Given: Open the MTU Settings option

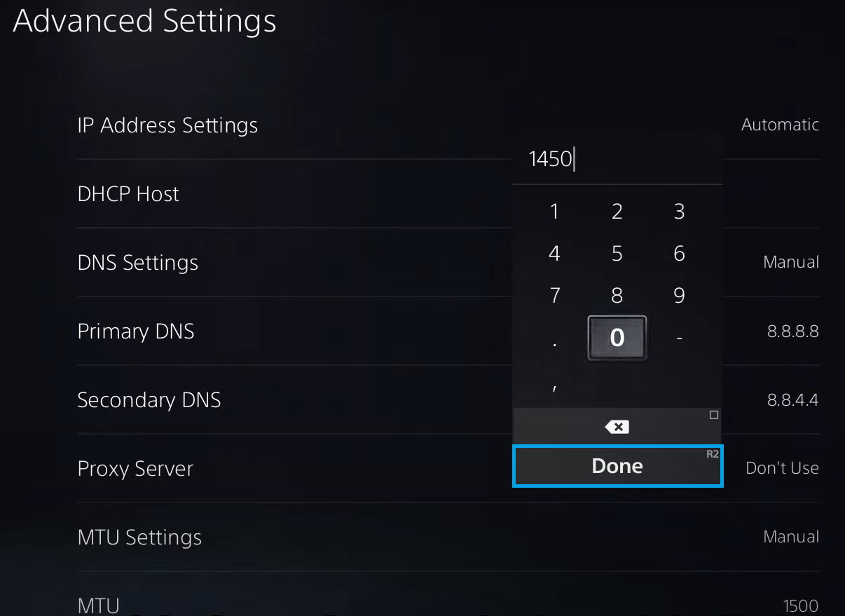Looking at the screenshot, I should tap(139, 538).
